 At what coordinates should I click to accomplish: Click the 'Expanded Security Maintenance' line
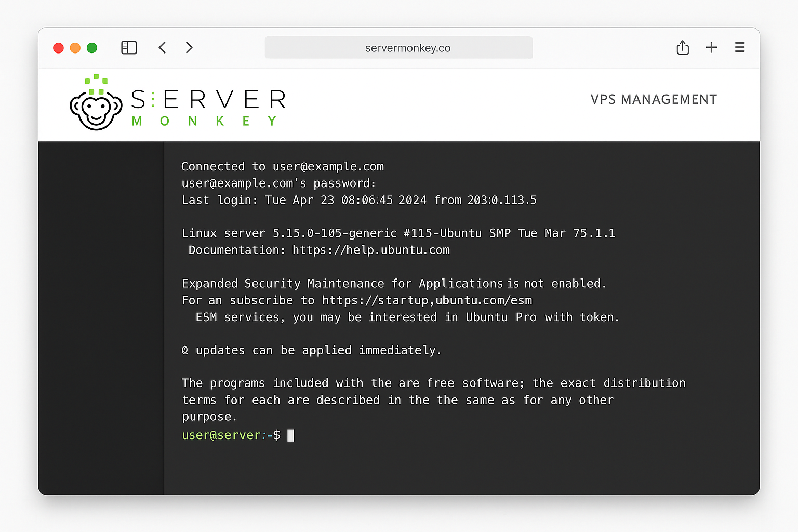coord(394,284)
